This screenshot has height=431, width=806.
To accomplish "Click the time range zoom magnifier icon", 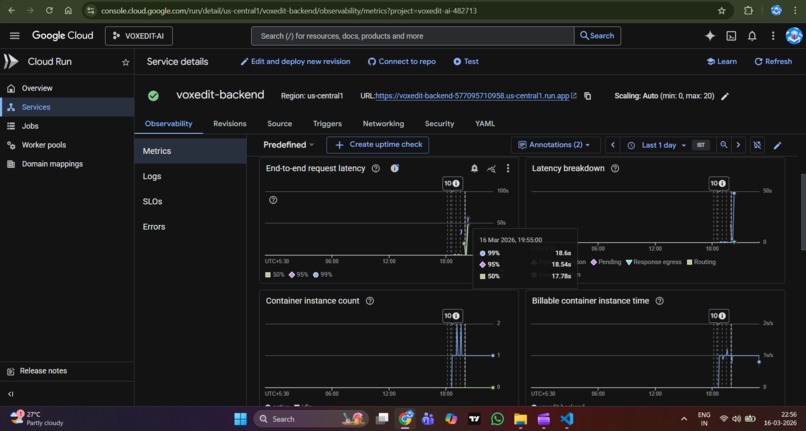I will (724, 145).
